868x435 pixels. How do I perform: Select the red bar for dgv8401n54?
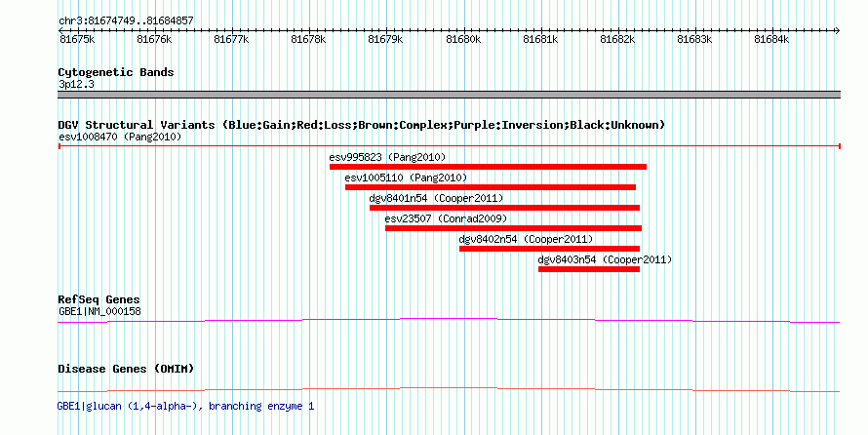tap(505, 208)
